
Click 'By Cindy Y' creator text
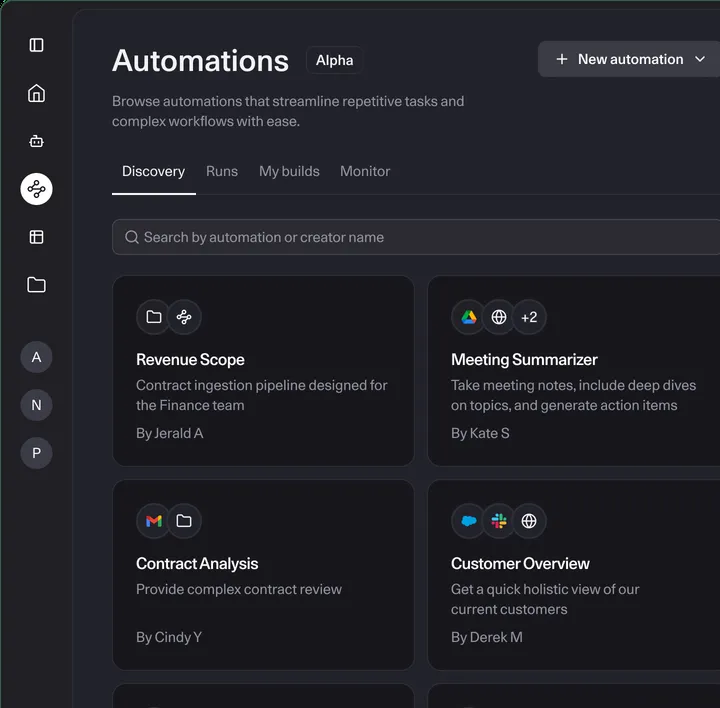[169, 637]
